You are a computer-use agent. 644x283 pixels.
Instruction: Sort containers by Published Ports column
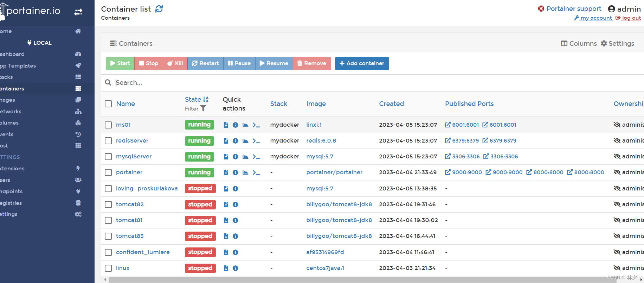[469, 104]
